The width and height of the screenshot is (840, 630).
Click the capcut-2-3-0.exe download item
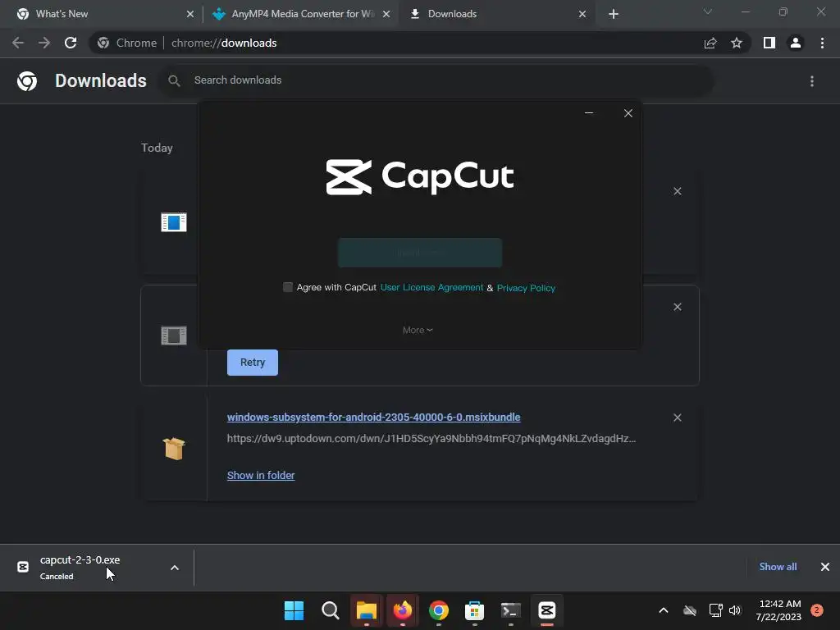[80, 568]
